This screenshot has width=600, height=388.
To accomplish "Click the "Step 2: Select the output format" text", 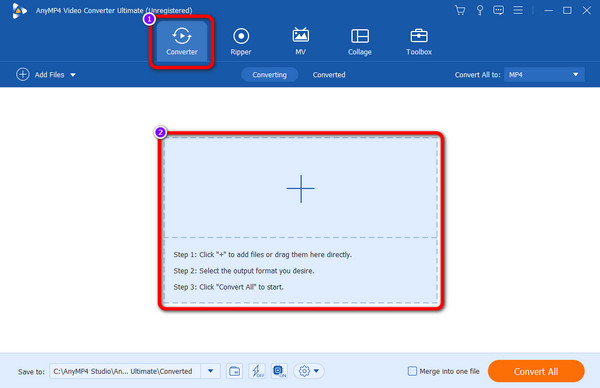I will pos(244,271).
